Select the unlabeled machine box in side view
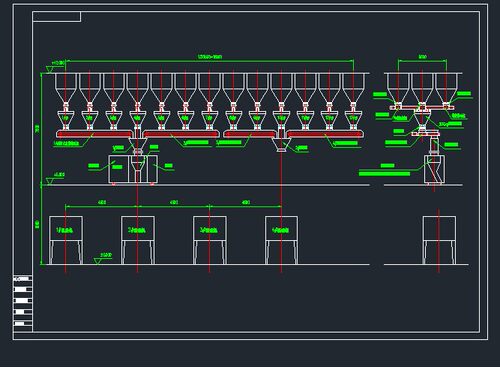 coord(439,228)
